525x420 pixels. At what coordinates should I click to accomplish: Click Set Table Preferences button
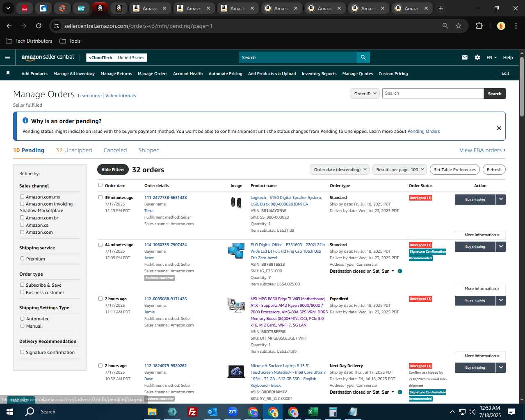point(455,169)
